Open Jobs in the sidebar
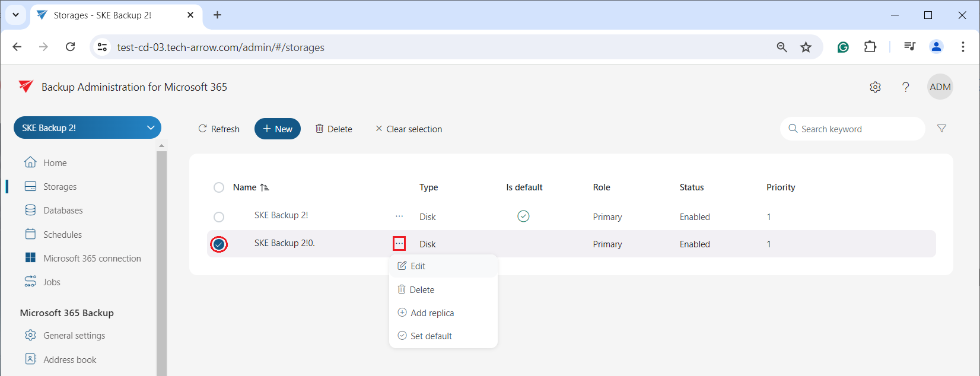 52,282
